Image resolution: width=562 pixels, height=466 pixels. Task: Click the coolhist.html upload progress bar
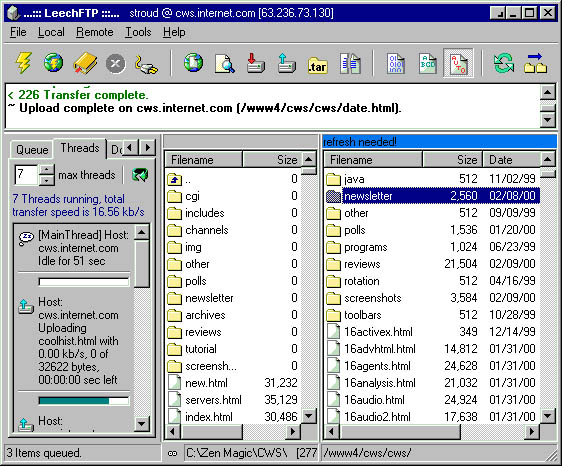(84, 400)
